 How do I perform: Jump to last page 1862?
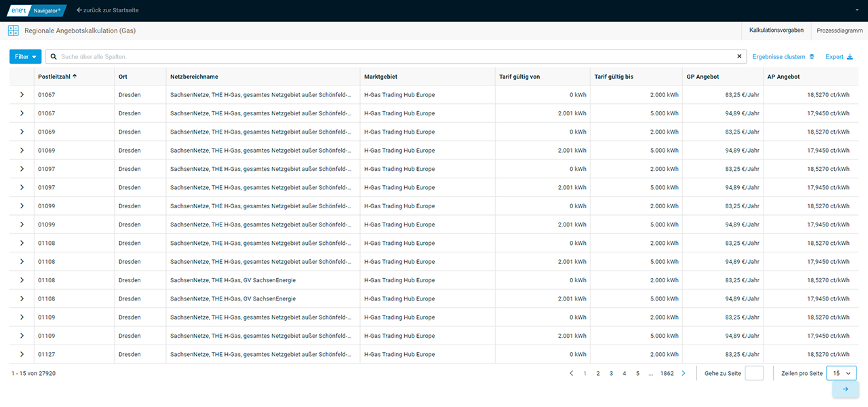click(x=667, y=373)
